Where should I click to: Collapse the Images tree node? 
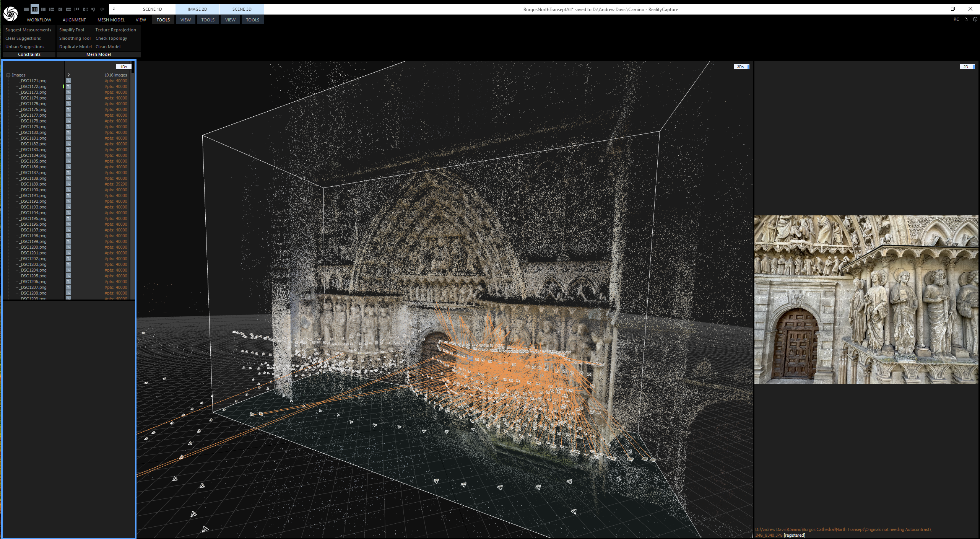(x=8, y=75)
